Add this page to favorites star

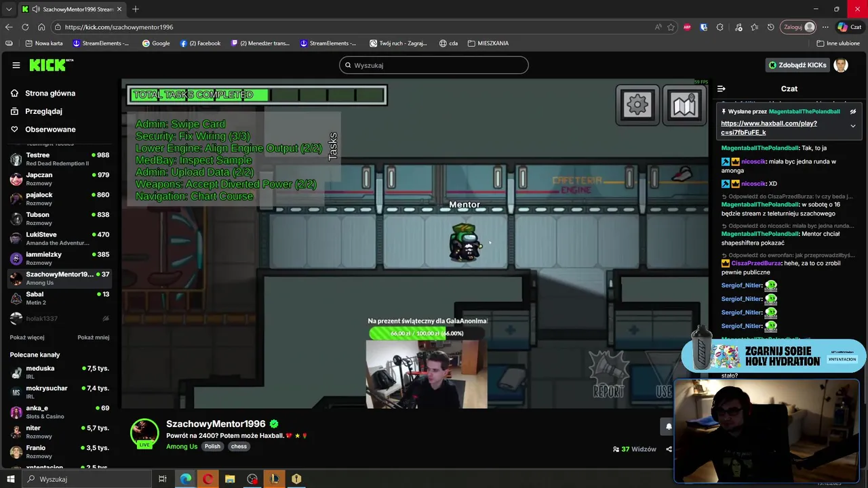click(x=671, y=27)
